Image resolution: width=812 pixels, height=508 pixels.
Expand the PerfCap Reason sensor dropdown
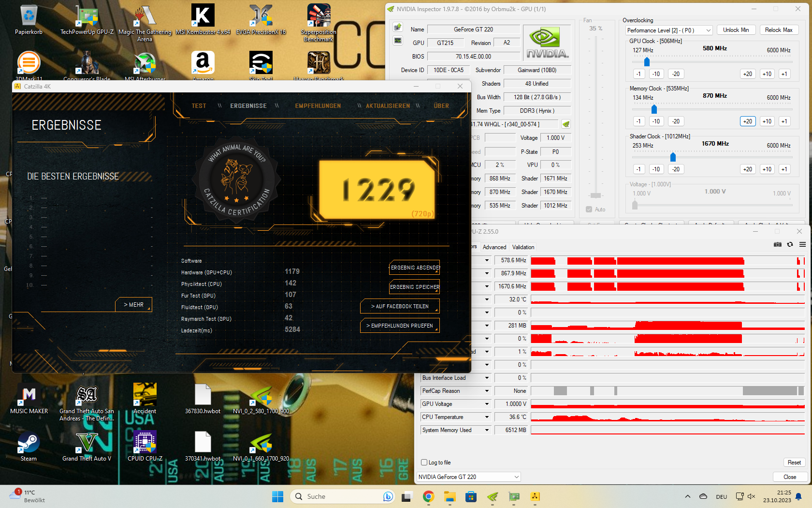click(487, 391)
